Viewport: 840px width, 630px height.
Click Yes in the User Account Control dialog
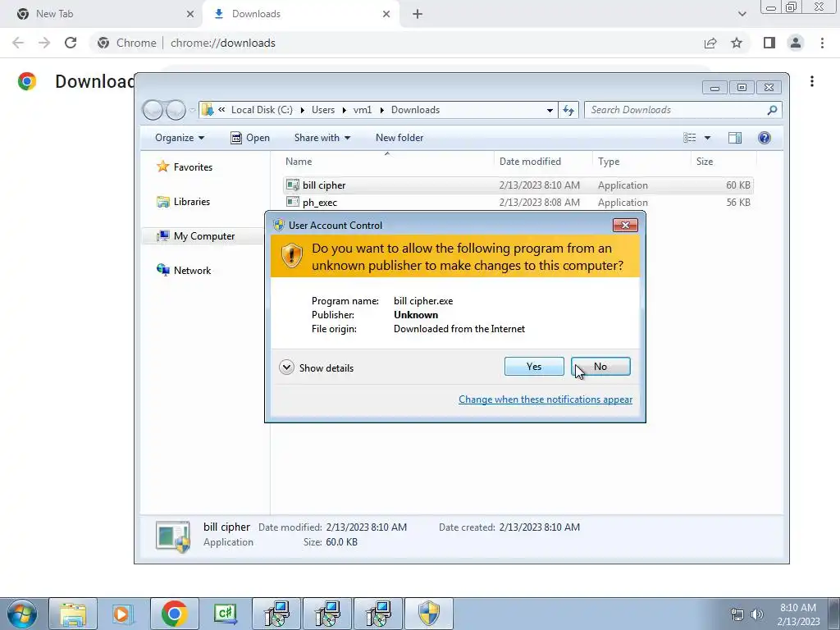(x=533, y=367)
